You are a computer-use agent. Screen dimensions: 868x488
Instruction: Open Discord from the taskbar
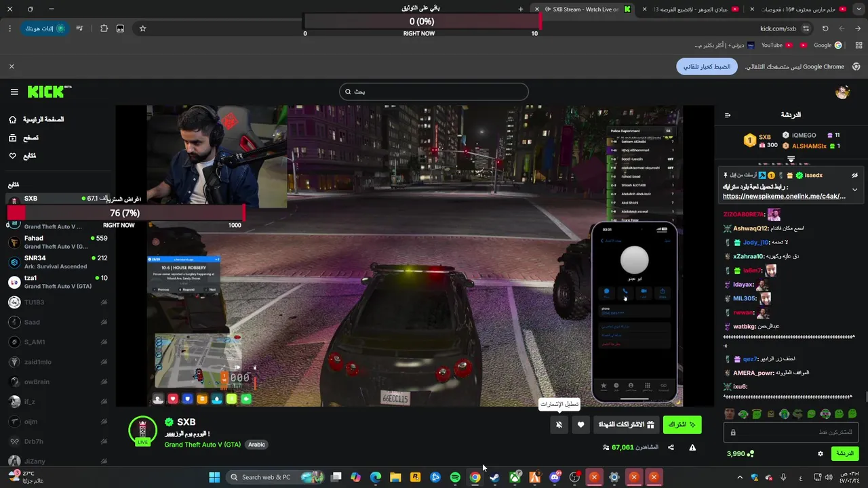[x=555, y=477]
